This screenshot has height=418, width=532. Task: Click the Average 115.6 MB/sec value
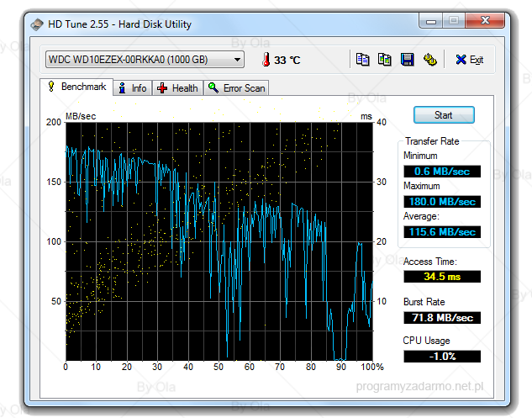coord(442,232)
